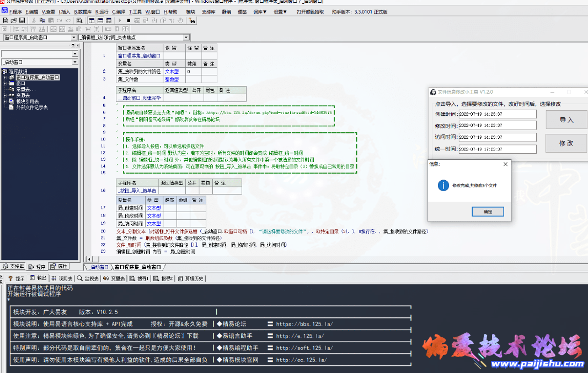Viewport: 588px width, 373px height.
Task: Open the E.编辑 menu
Action: pos(32,12)
